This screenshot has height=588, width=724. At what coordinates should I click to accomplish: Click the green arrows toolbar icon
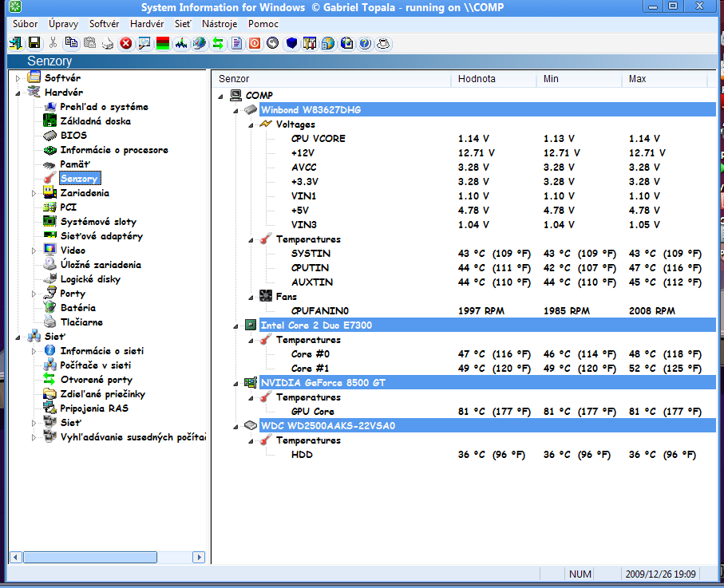[217, 43]
